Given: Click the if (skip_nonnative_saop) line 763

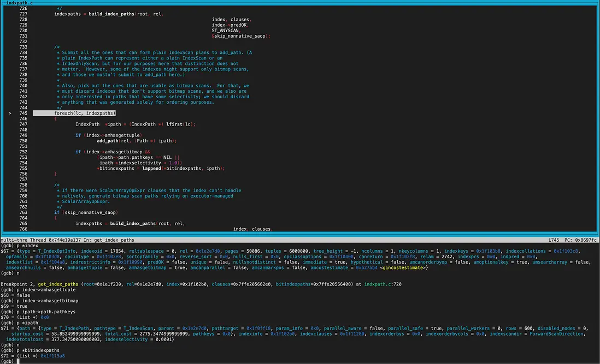Looking at the screenshot, I should [85, 212].
